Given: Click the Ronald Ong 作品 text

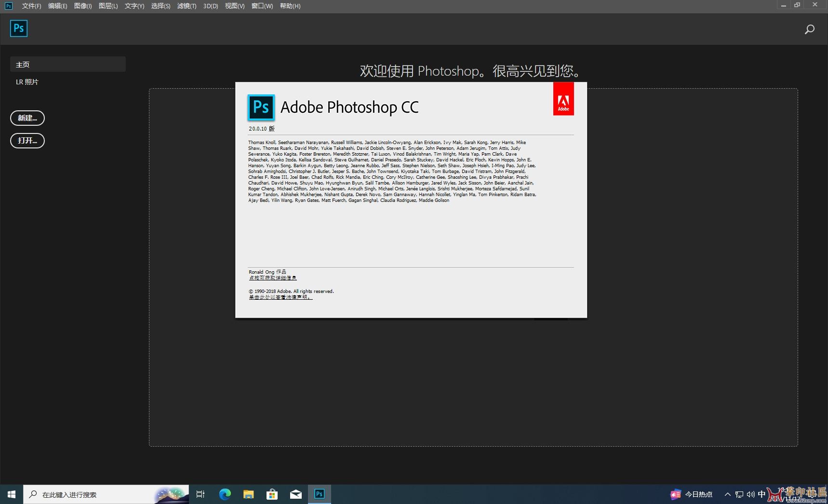Looking at the screenshot, I should (x=267, y=272).
